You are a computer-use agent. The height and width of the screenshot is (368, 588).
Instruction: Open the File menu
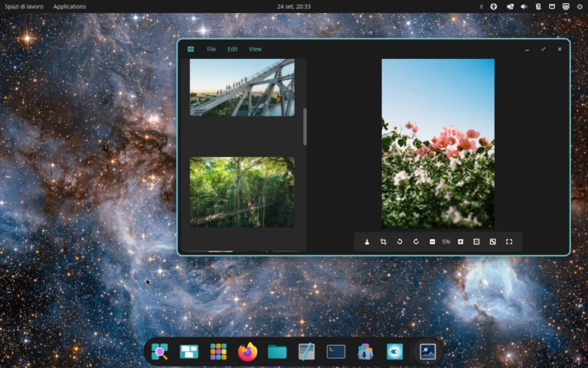[211, 49]
